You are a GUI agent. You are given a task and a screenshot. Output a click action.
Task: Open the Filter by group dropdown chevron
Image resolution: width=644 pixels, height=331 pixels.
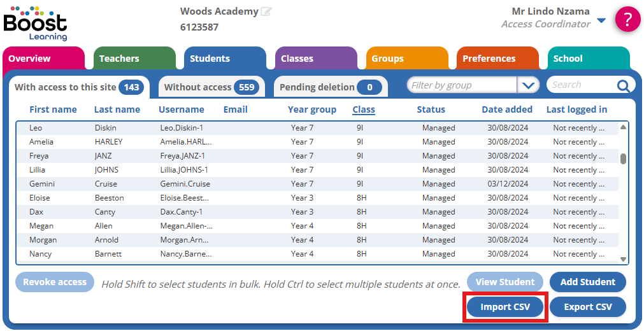(x=527, y=85)
